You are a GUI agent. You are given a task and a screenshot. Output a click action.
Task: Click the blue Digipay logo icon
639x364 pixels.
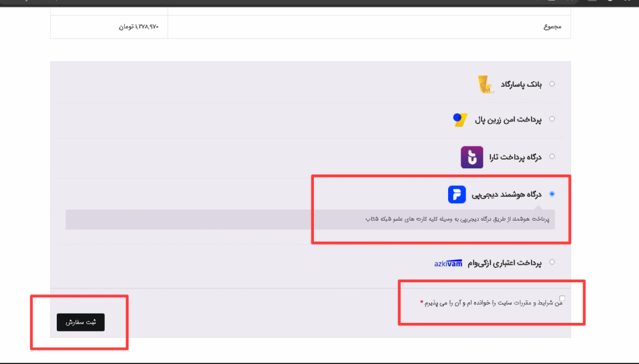(457, 194)
